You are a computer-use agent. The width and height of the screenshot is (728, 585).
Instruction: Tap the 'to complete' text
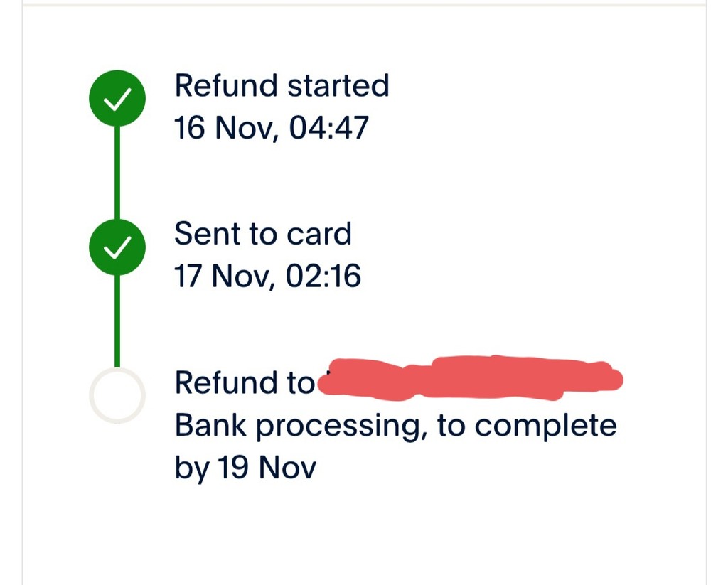point(526,426)
